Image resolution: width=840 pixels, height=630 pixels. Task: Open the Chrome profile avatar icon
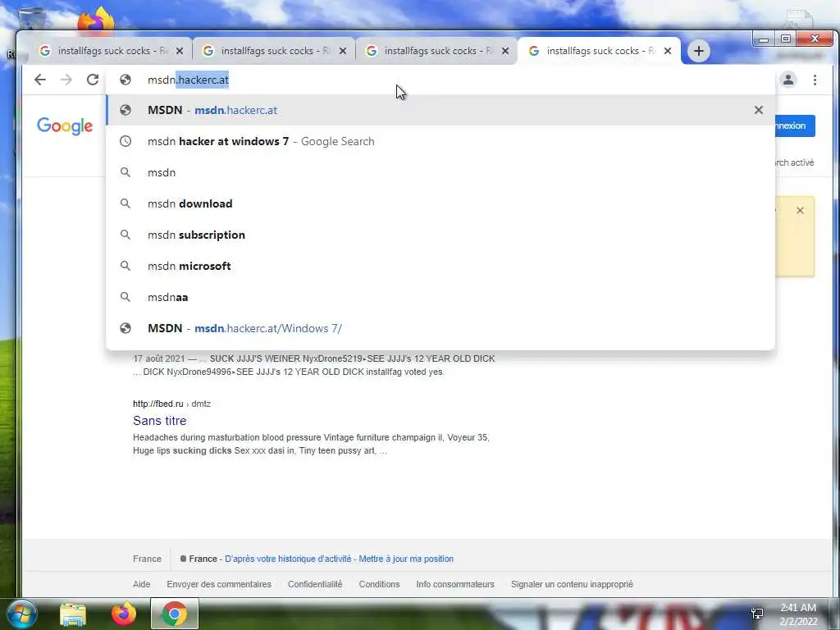[788, 80]
